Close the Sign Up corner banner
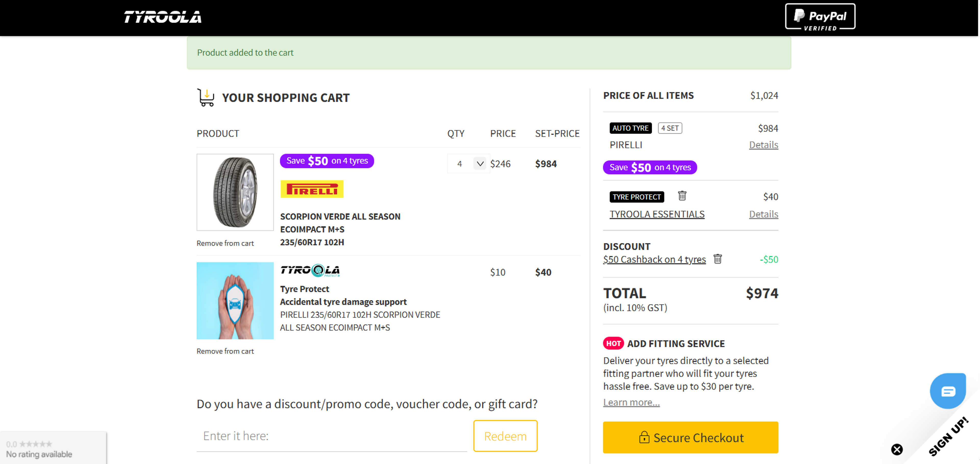This screenshot has height=464, width=980. tap(897, 449)
